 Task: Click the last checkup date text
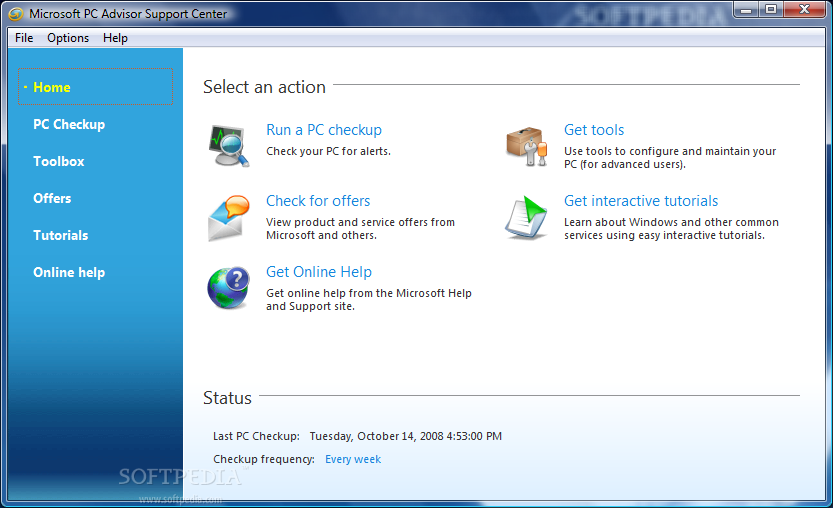(x=405, y=436)
